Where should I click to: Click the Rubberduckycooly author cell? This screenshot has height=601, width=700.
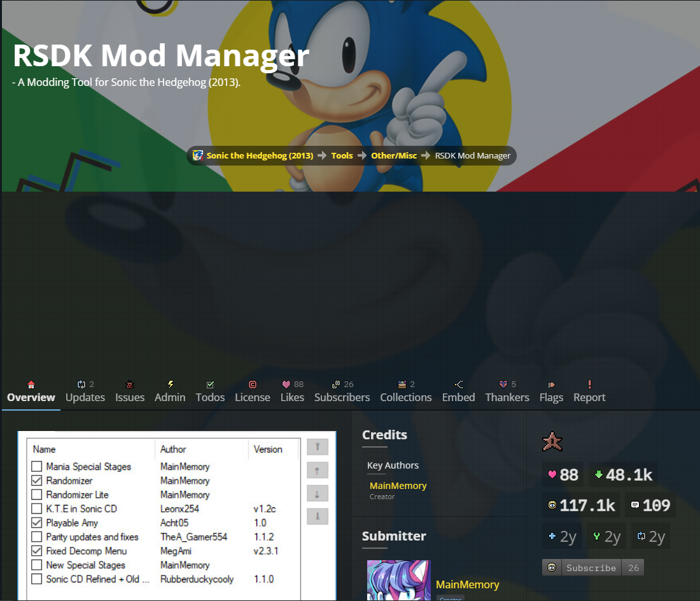click(x=197, y=579)
